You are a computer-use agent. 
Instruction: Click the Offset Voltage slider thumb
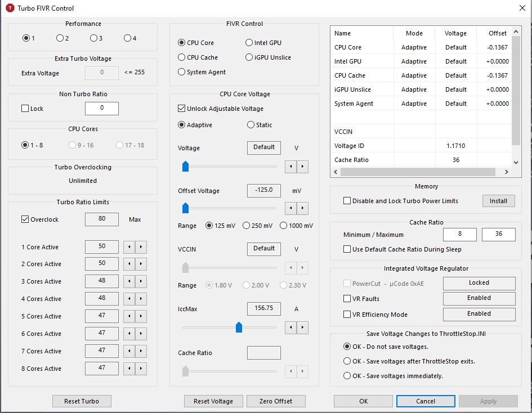185,208
